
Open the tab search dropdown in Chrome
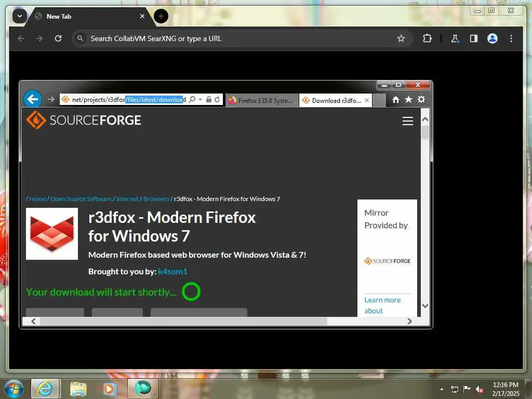19,16
